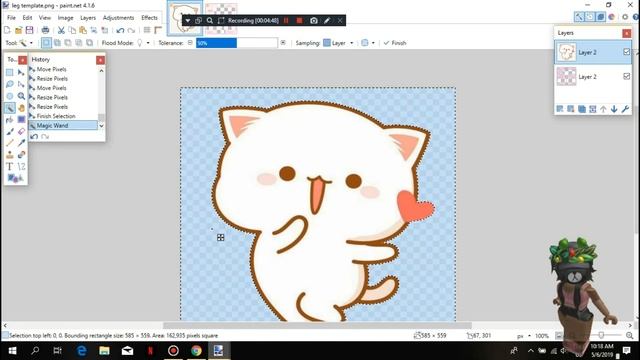Viewport: 640px width, 360px height.
Task: Click the Save icon in toolbar
Action: pyautogui.click(x=29, y=30)
